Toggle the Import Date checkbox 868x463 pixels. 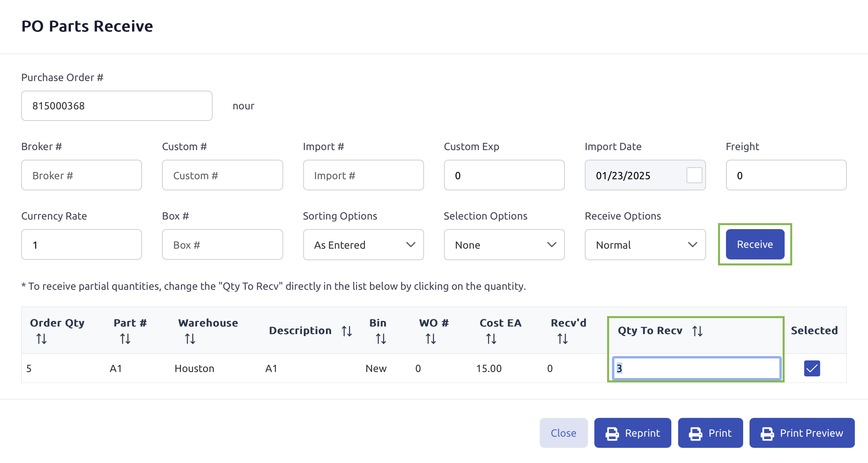(694, 175)
